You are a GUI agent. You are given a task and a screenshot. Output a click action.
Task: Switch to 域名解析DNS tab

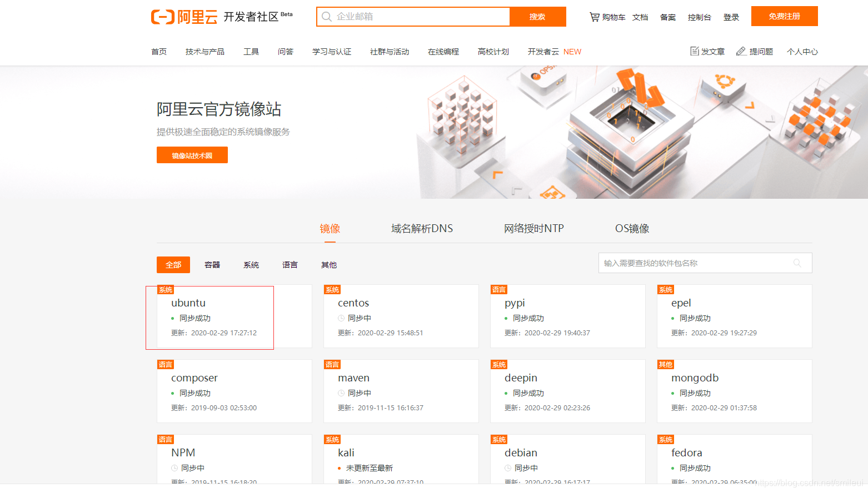point(422,229)
